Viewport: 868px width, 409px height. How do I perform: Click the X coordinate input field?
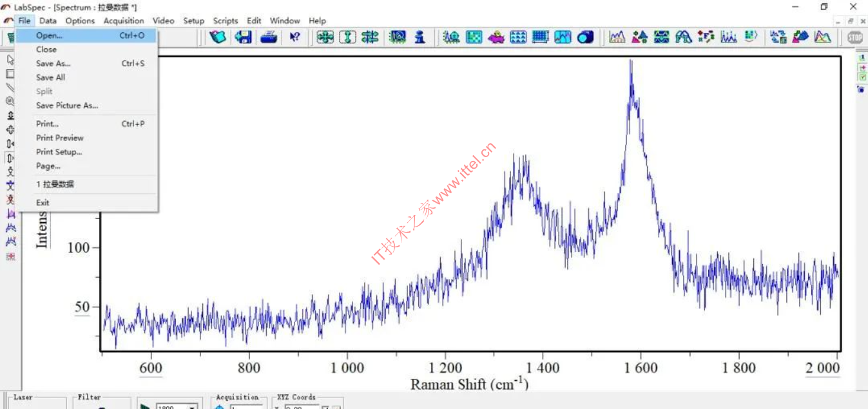pyautogui.click(x=302, y=407)
